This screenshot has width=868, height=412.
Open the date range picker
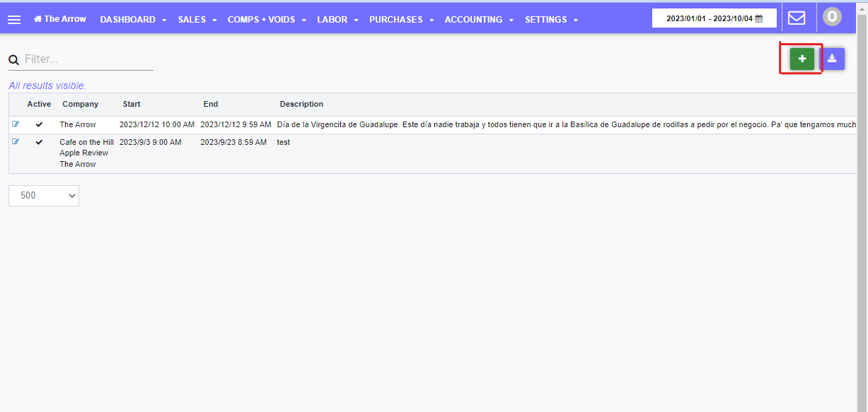pyautogui.click(x=714, y=18)
